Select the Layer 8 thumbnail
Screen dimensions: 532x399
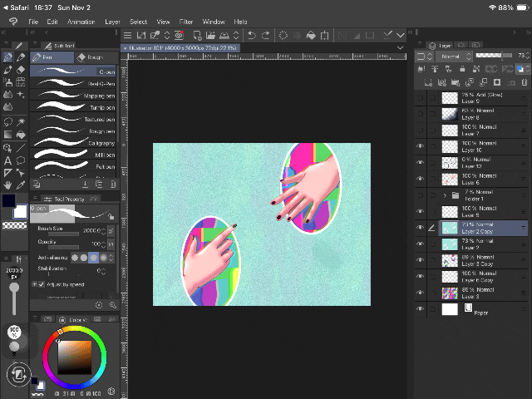pos(450,114)
